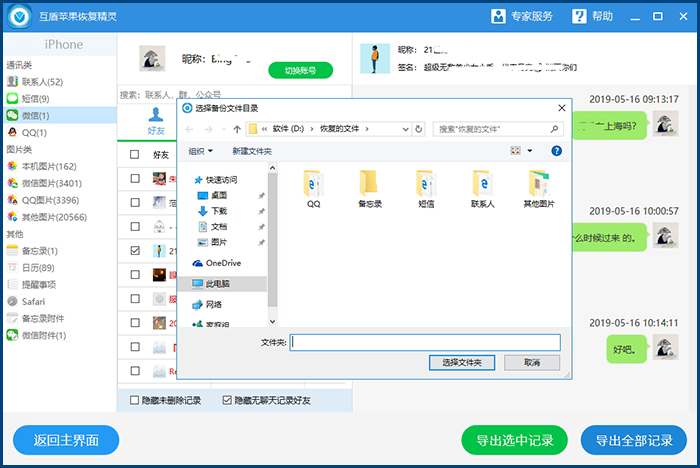
Task: Open the QQ folder in the dialog
Action: pos(313,189)
